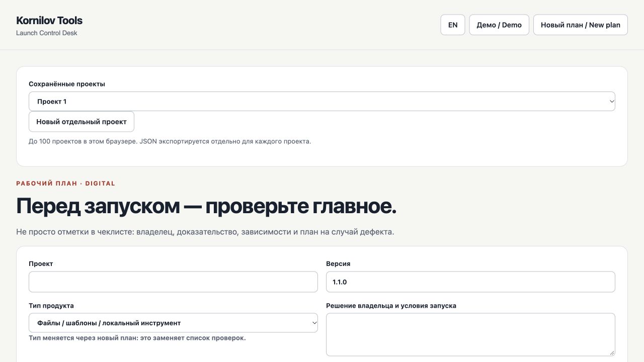
Task: Click the Launch Control Desk subtitle
Action: (47, 33)
